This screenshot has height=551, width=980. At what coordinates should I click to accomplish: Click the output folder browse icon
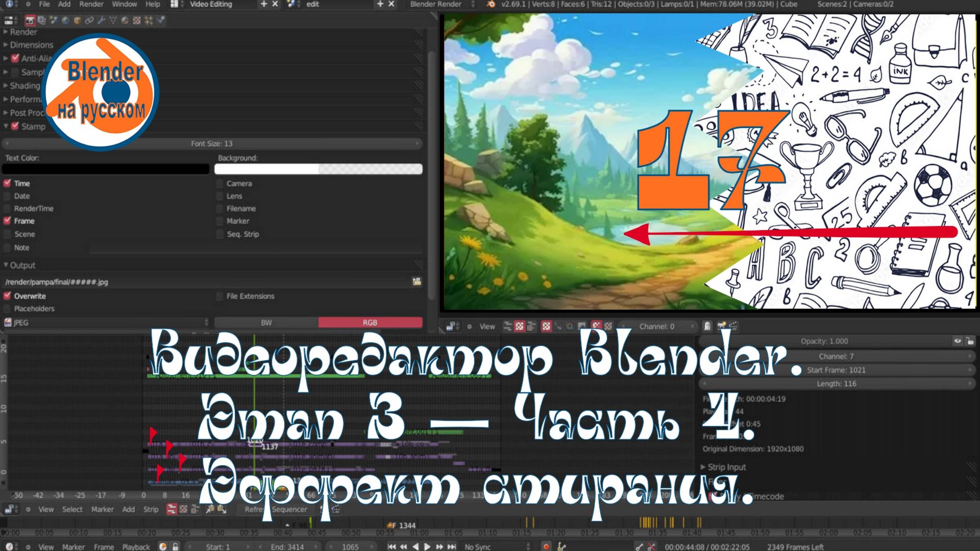[417, 281]
